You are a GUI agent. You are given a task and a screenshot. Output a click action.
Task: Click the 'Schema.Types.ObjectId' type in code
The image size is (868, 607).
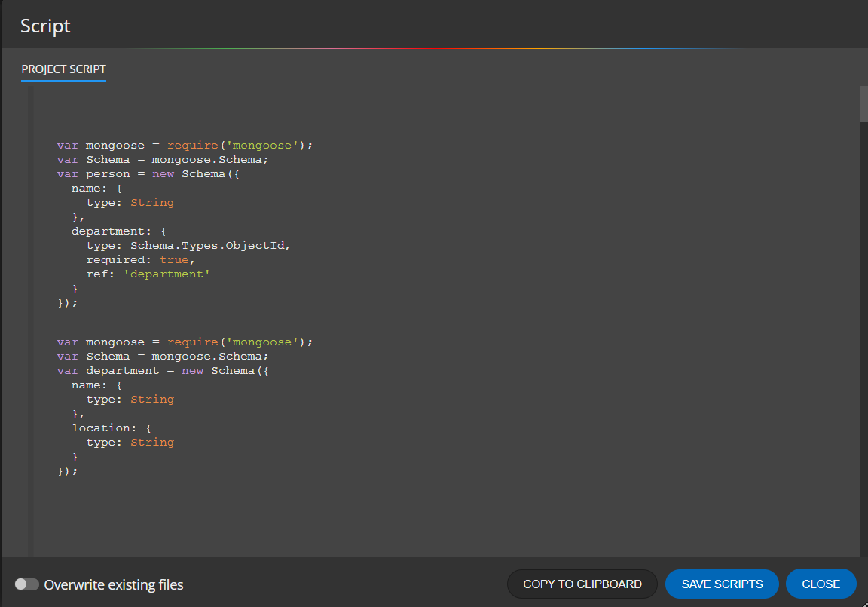point(209,245)
